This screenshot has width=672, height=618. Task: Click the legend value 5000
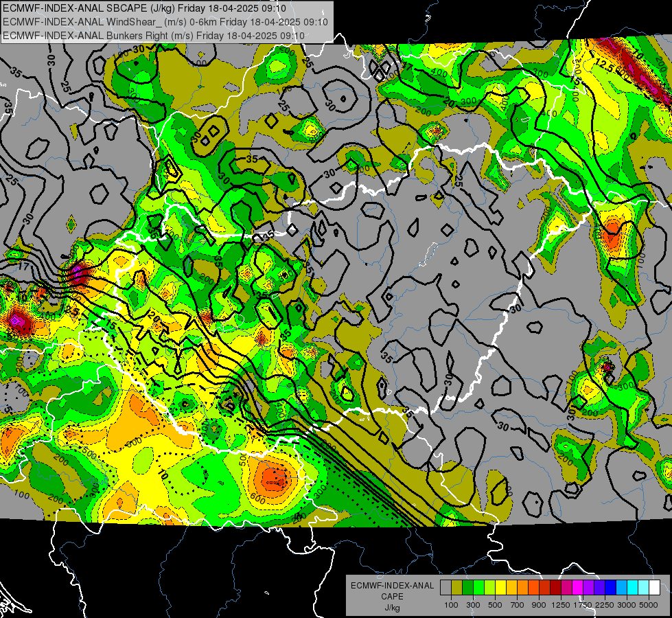tap(649, 605)
